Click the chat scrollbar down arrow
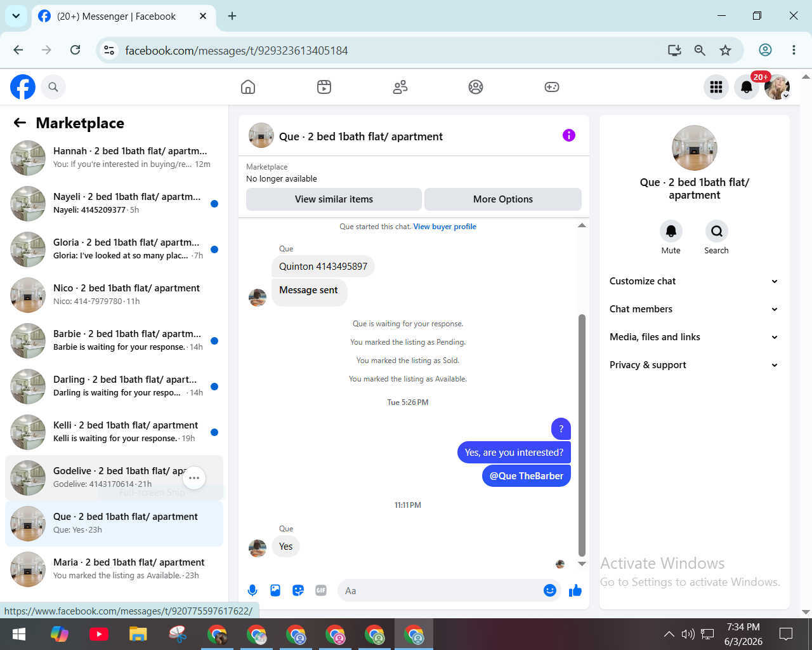Screen dimensions: 812x650 [x=582, y=564]
